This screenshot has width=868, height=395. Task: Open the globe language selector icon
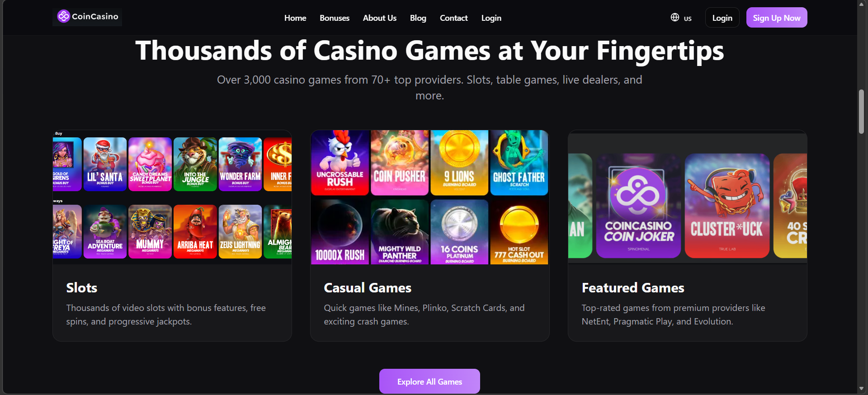pos(675,18)
